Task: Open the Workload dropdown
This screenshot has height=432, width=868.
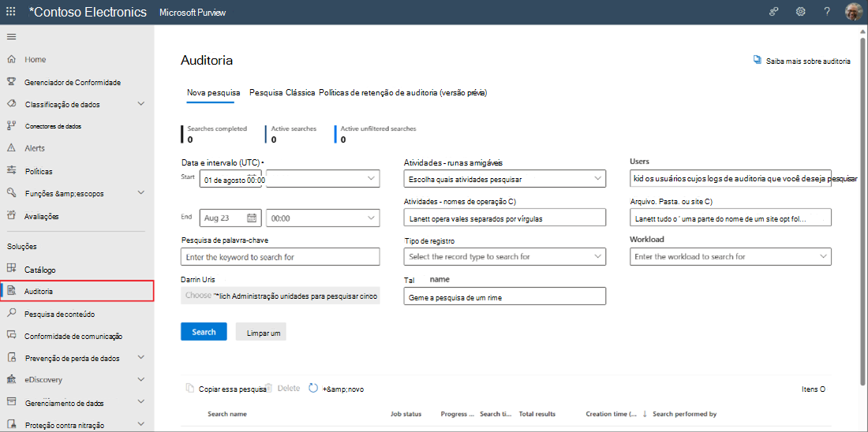Action: click(x=731, y=257)
